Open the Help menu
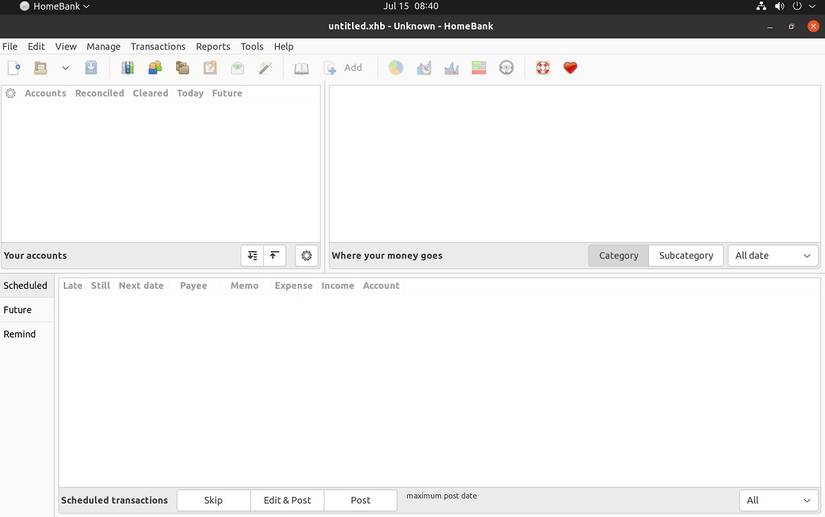The height and width of the screenshot is (517, 825). point(284,46)
